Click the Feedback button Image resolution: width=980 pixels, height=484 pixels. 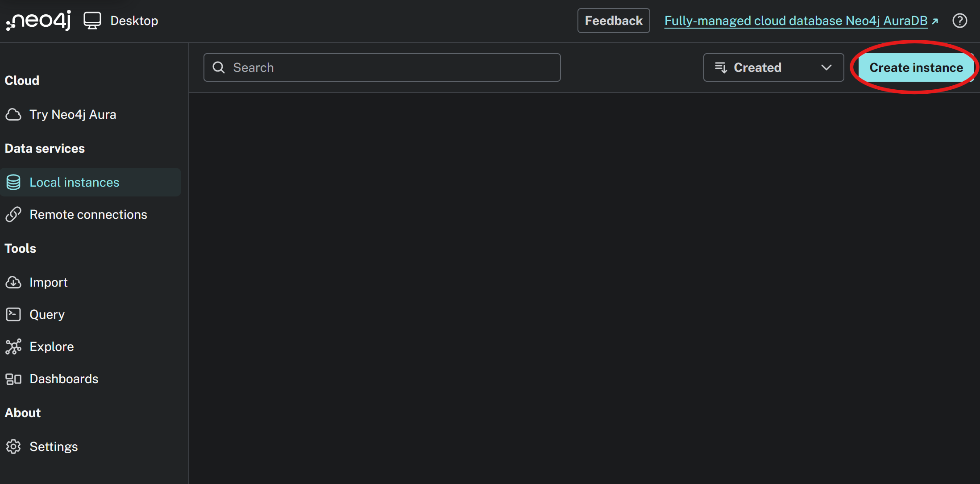pos(614,21)
